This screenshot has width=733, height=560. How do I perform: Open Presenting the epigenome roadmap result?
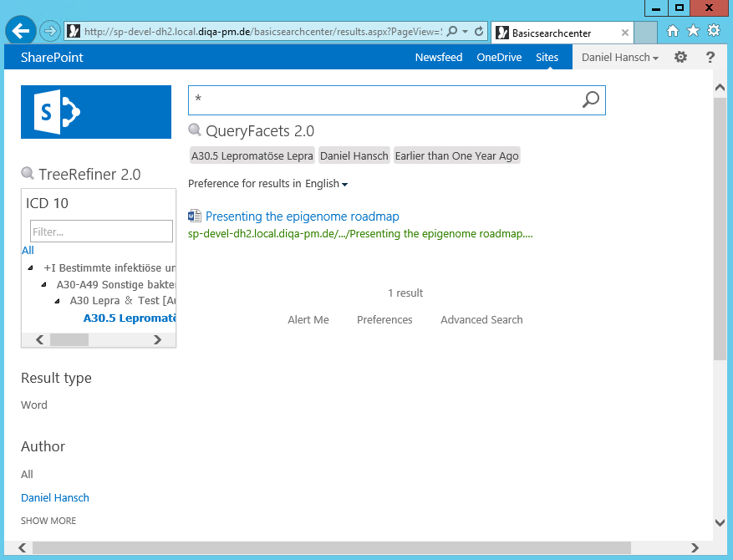click(x=302, y=216)
